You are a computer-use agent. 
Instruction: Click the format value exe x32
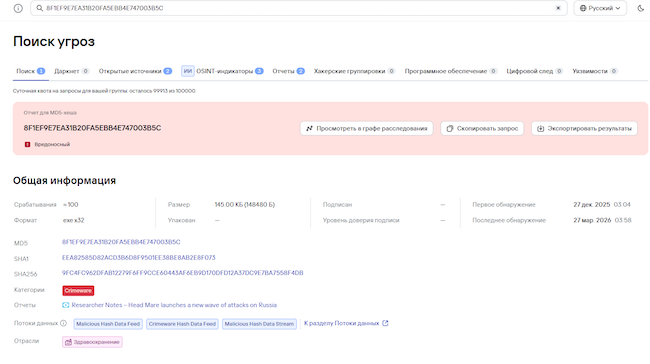coord(73,220)
